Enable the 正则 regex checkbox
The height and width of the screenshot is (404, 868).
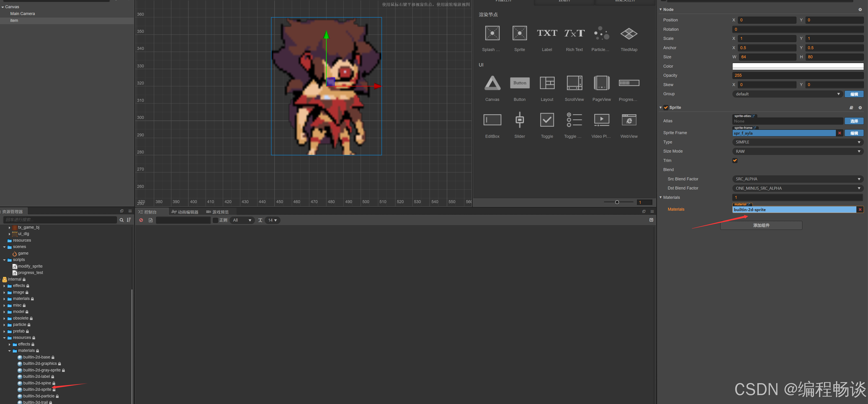point(215,220)
